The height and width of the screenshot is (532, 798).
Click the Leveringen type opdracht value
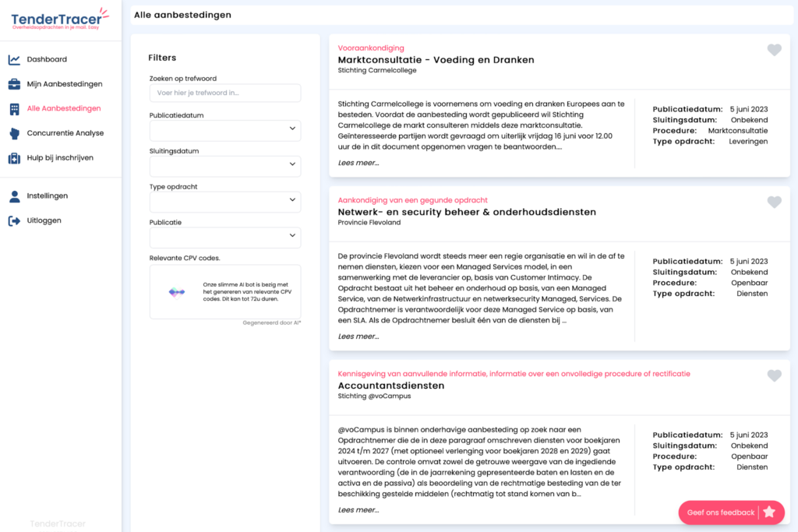[x=748, y=142]
